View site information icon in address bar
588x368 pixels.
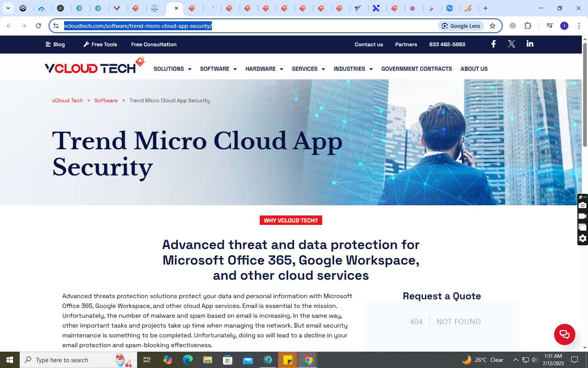pyautogui.click(x=56, y=26)
